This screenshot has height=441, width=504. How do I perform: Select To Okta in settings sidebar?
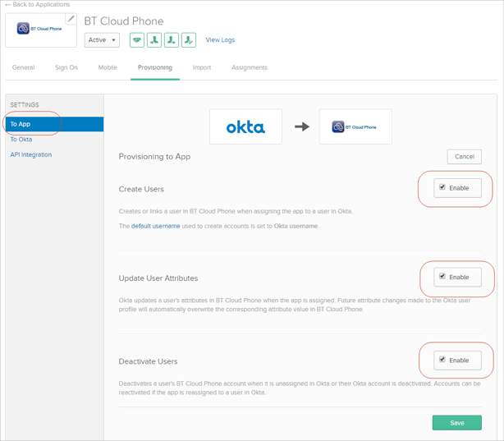click(21, 140)
